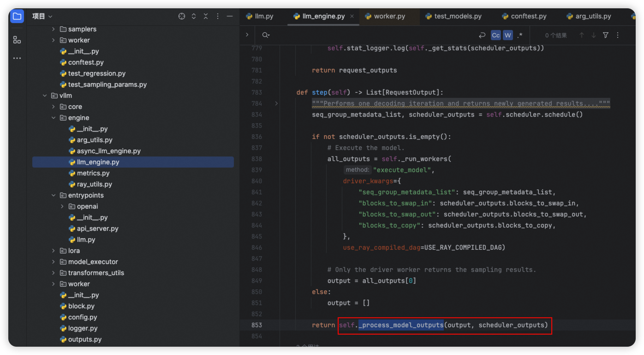Click the select opened file crosshair icon
Screen dimensions: 644x355
pyautogui.click(x=182, y=16)
